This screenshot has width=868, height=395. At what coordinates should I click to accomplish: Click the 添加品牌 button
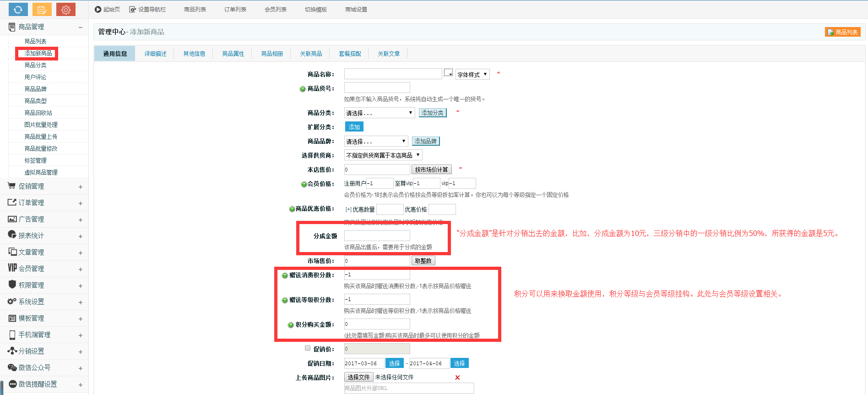(x=426, y=141)
